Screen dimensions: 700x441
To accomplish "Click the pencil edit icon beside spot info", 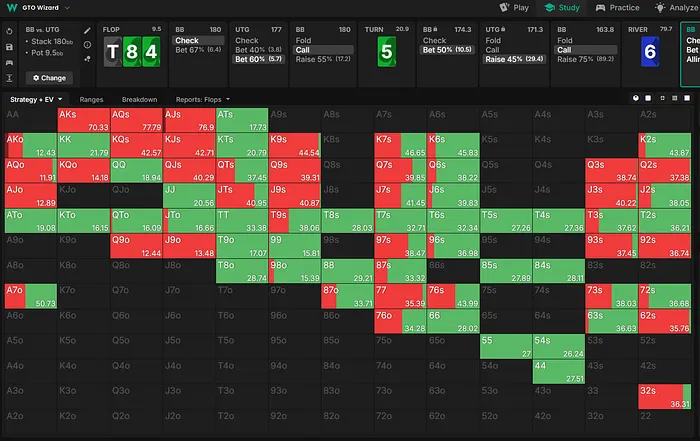I will [x=88, y=31].
